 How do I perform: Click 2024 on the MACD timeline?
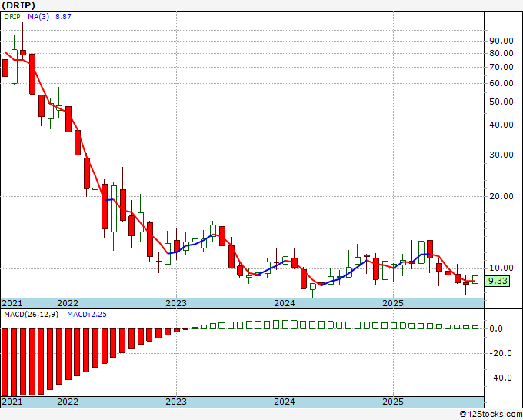point(285,402)
